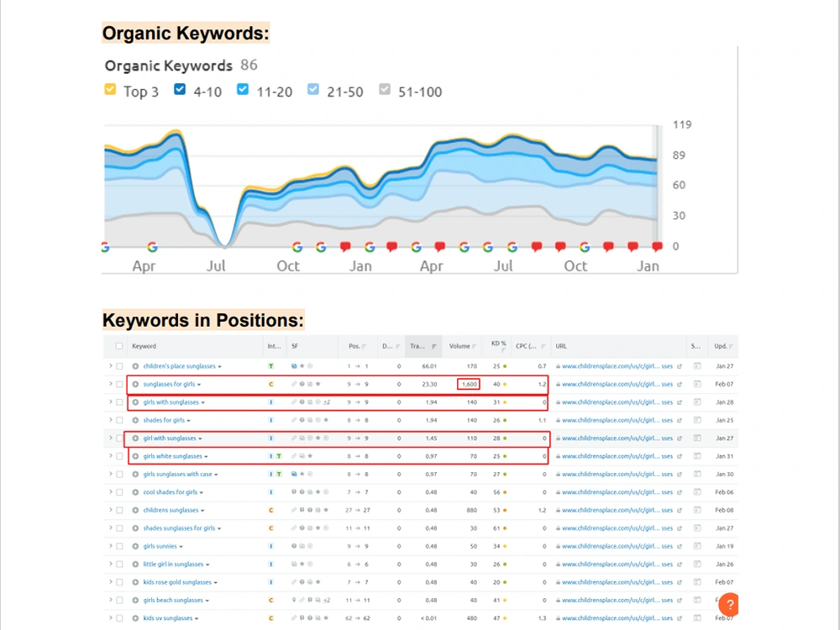
Task: Expand the girls sunglasses with case row
Action: (111, 474)
